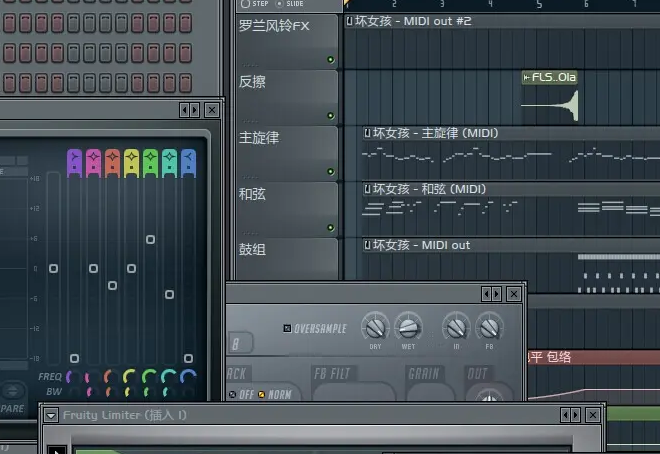This screenshot has width=660, height=454.
Task: Select the OFF radio option
Action: pos(232,395)
